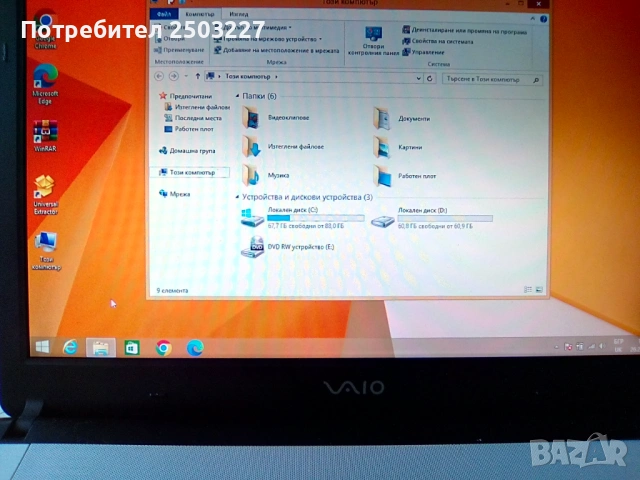Click Добавяне на местоположение в мрежата
640x480 pixels.
point(277,50)
